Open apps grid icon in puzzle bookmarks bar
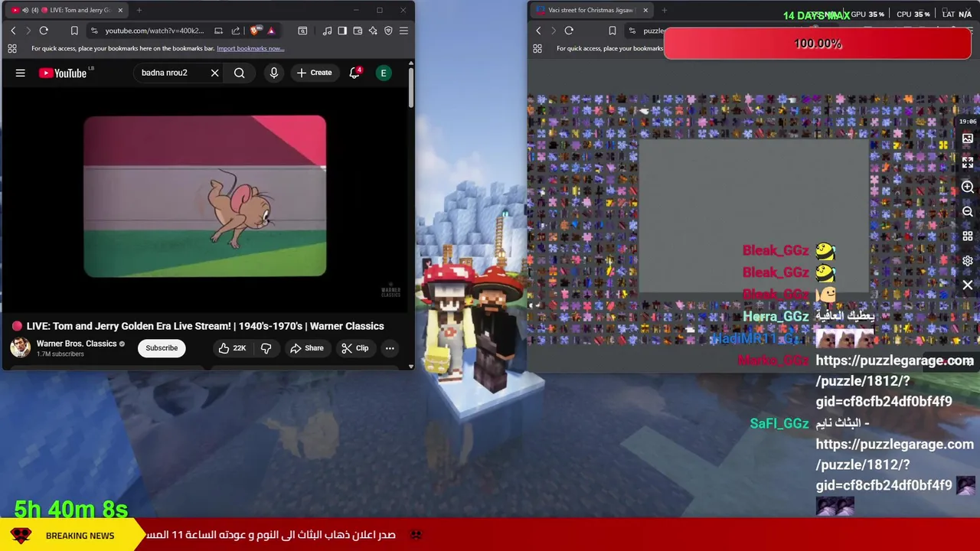980x551 pixels. tap(537, 48)
